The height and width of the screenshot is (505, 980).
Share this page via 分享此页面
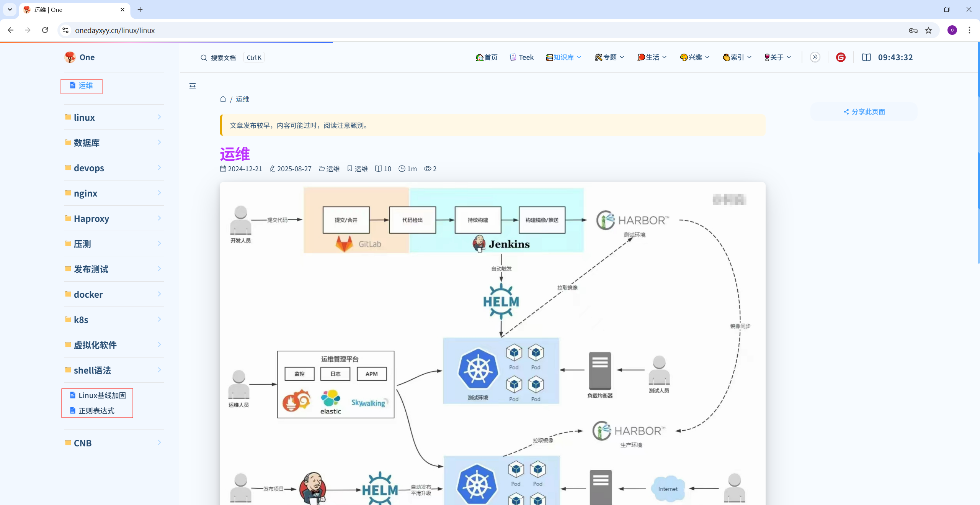tap(864, 111)
